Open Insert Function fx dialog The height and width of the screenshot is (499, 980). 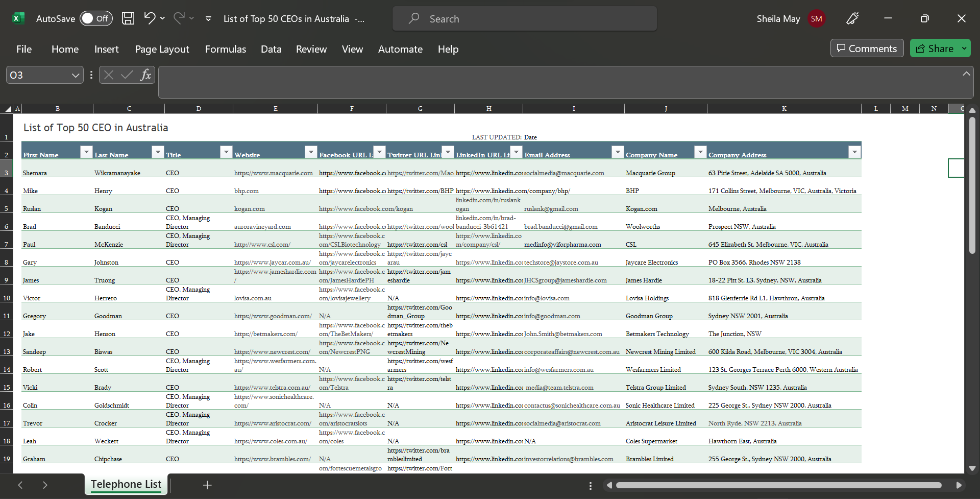pos(145,75)
